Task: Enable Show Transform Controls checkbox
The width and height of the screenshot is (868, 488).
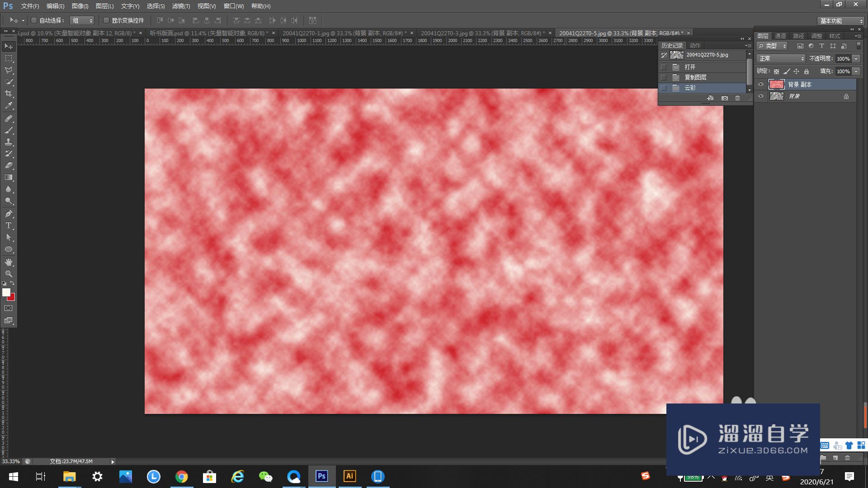Action: click(106, 20)
